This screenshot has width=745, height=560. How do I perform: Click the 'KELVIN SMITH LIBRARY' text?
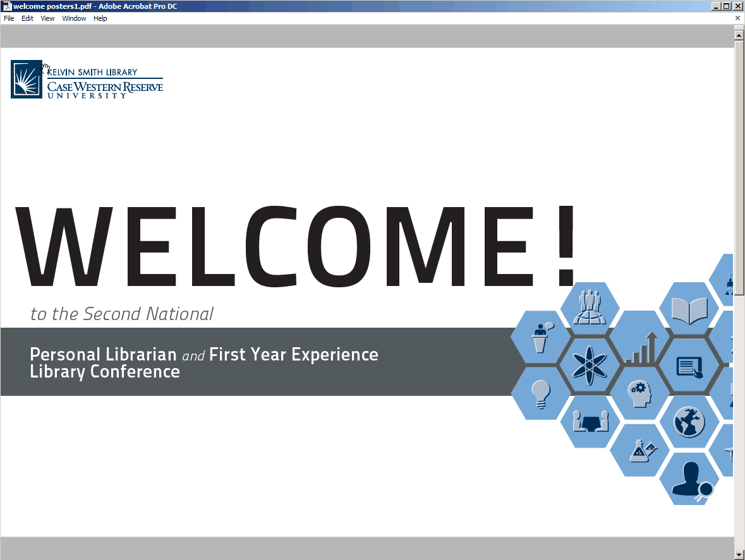coord(92,72)
